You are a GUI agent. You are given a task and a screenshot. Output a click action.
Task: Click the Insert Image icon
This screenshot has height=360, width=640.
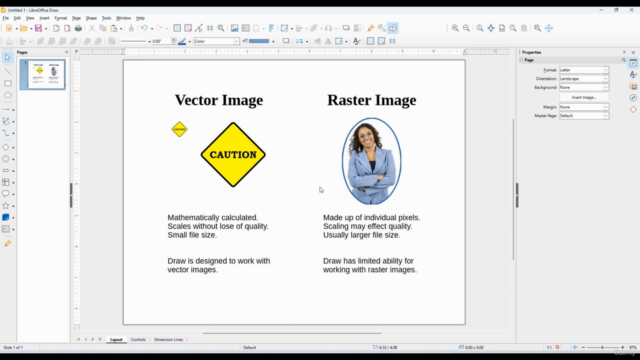pos(234,28)
